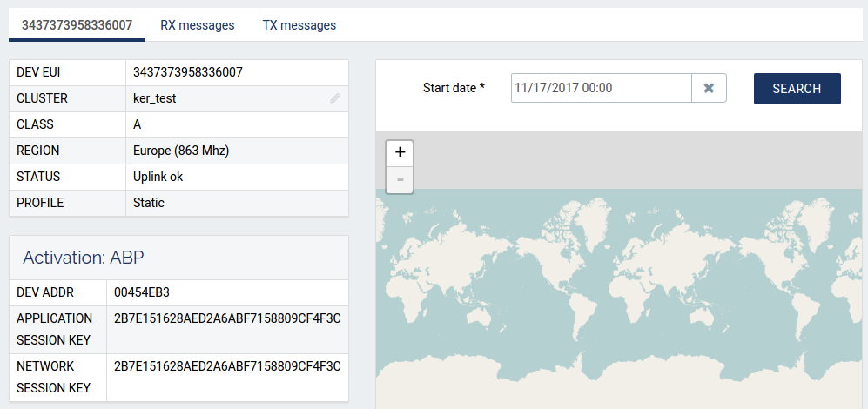Open the TX messages tab
Screen dimensions: 868x409
point(299,25)
